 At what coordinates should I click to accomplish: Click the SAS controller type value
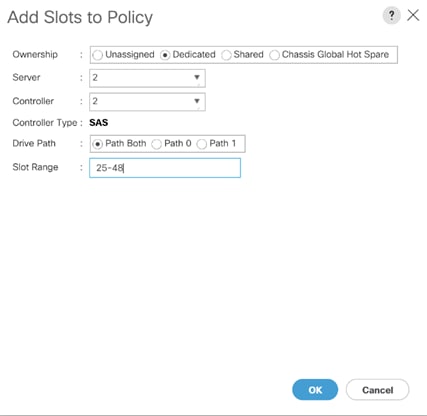tap(99, 123)
